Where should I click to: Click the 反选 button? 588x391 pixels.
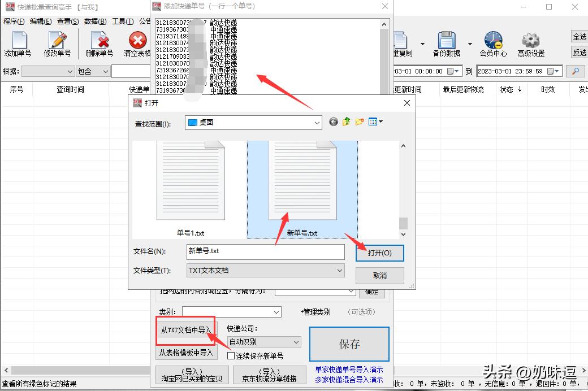tap(580, 53)
